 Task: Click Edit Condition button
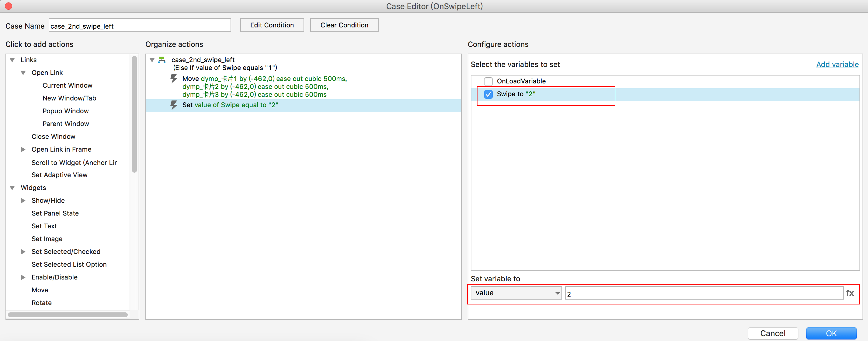click(272, 25)
